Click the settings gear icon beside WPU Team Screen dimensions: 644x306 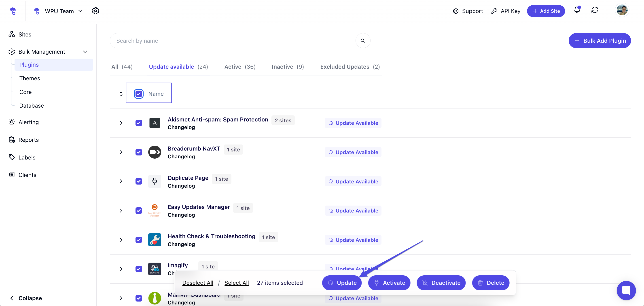95,11
